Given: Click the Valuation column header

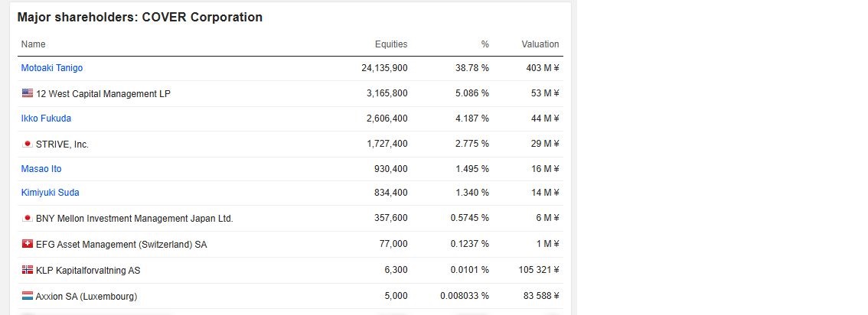Looking at the screenshot, I should 540,44.
